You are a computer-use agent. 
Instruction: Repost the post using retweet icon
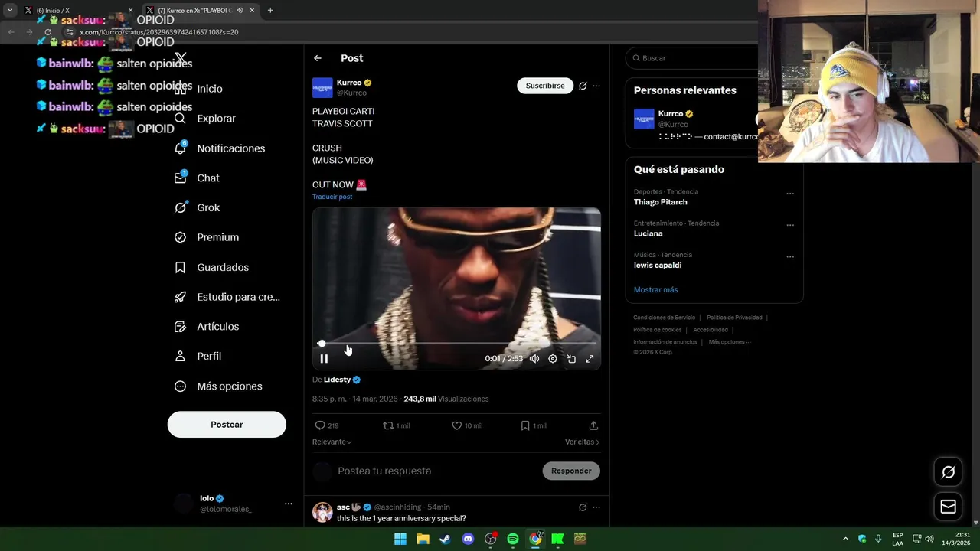click(397, 425)
